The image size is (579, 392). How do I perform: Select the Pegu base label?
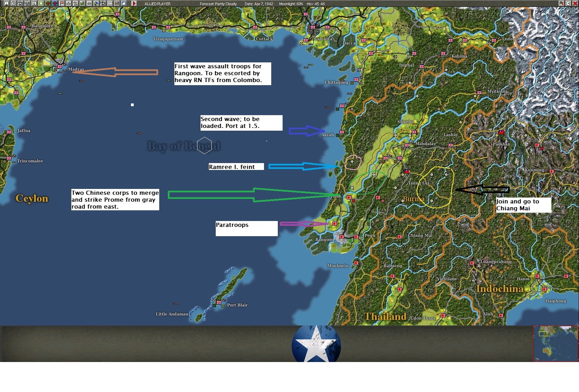pos(370,235)
